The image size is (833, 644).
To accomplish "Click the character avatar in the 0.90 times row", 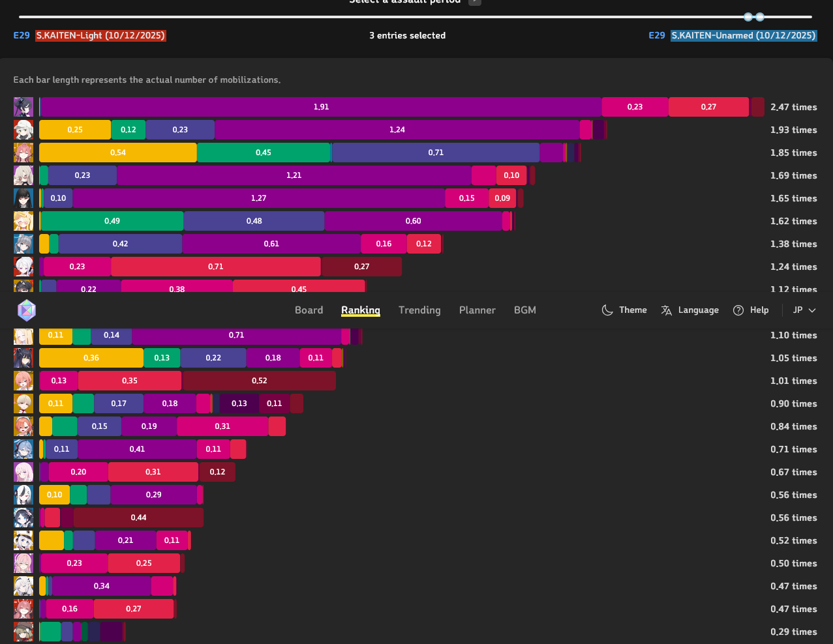I will point(23,403).
